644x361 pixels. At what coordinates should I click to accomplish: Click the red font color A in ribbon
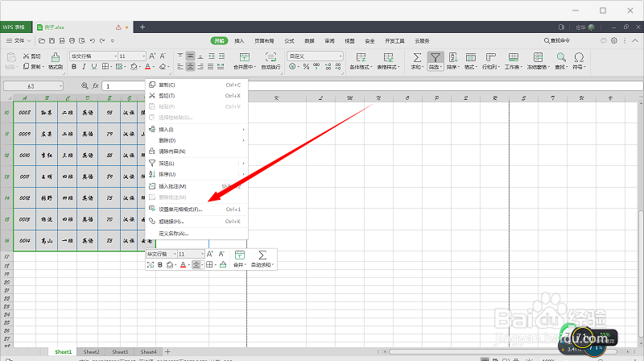pyautogui.click(x=147, y=67)
